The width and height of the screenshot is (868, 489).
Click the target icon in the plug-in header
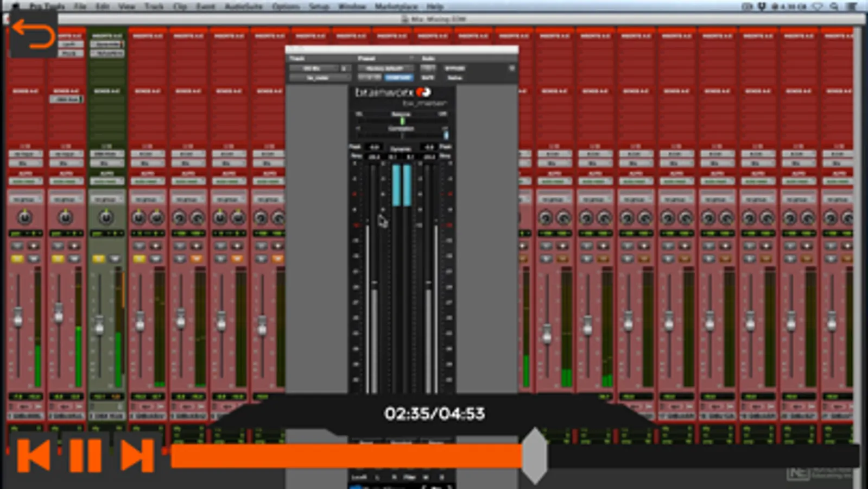click(x=511, y=68)
